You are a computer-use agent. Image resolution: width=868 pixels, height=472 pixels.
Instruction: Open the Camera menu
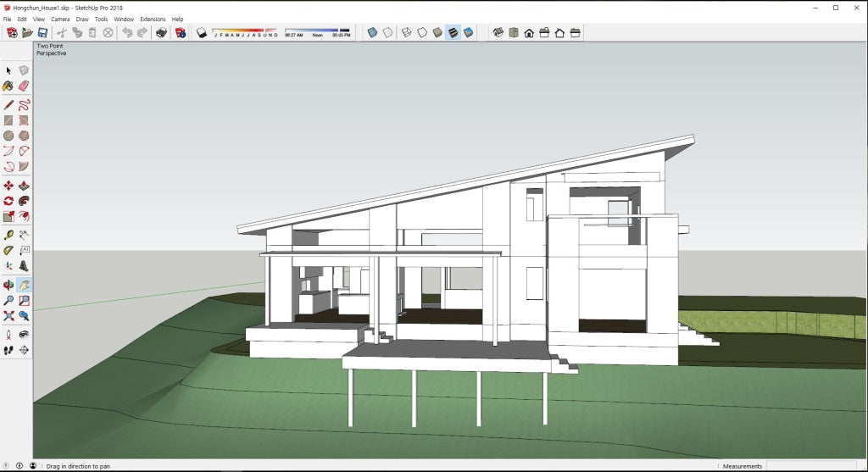pyautogui.click(x=60, y=19)
